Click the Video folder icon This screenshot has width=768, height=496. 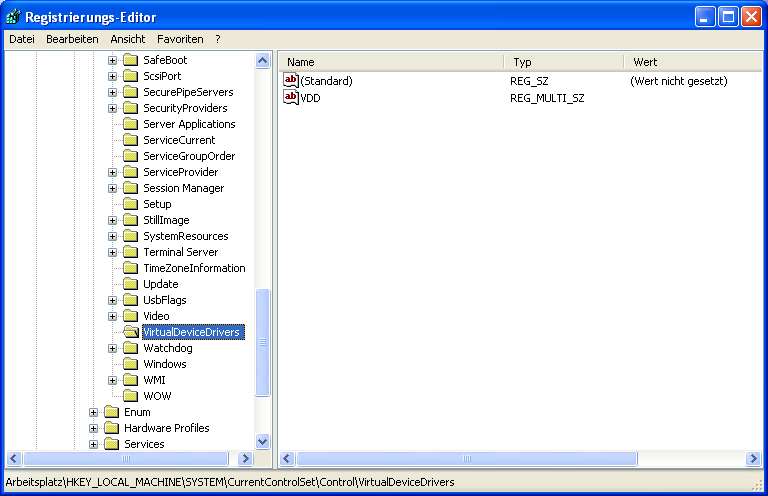click(x=130, y=316)
